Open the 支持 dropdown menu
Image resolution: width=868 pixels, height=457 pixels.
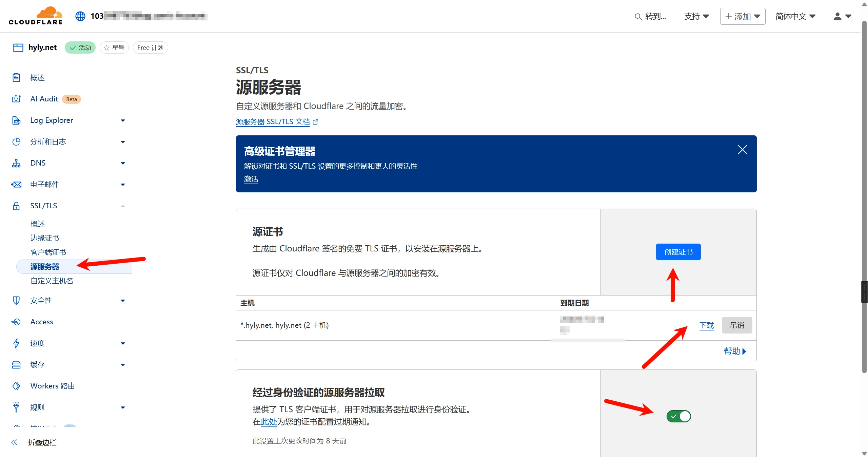[x=696, y=16]
